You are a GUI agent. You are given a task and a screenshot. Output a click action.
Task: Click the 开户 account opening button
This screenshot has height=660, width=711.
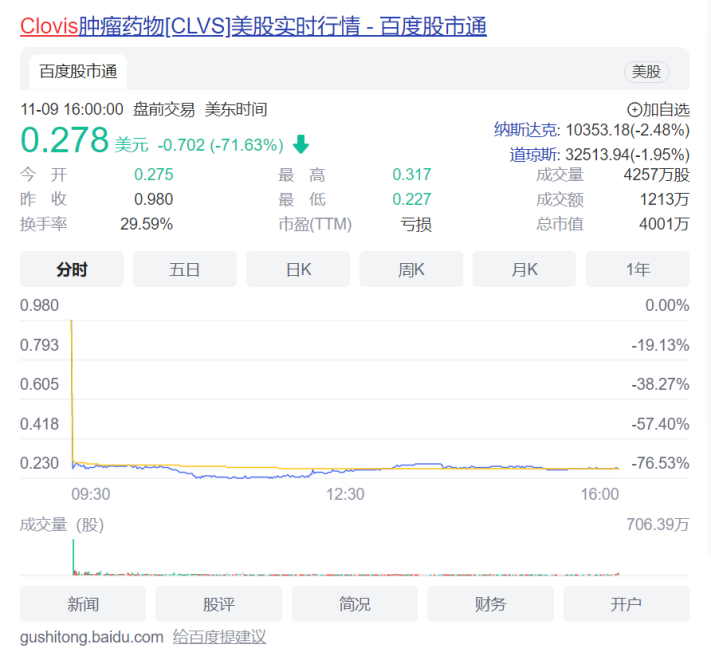click(x=626, y=604)
